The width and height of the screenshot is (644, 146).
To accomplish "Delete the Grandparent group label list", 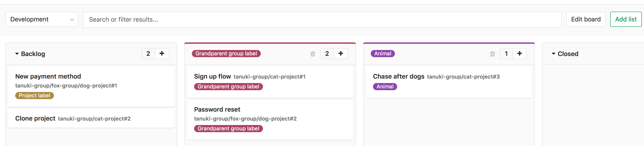I will pyautogui.click(x=313, y=54).
